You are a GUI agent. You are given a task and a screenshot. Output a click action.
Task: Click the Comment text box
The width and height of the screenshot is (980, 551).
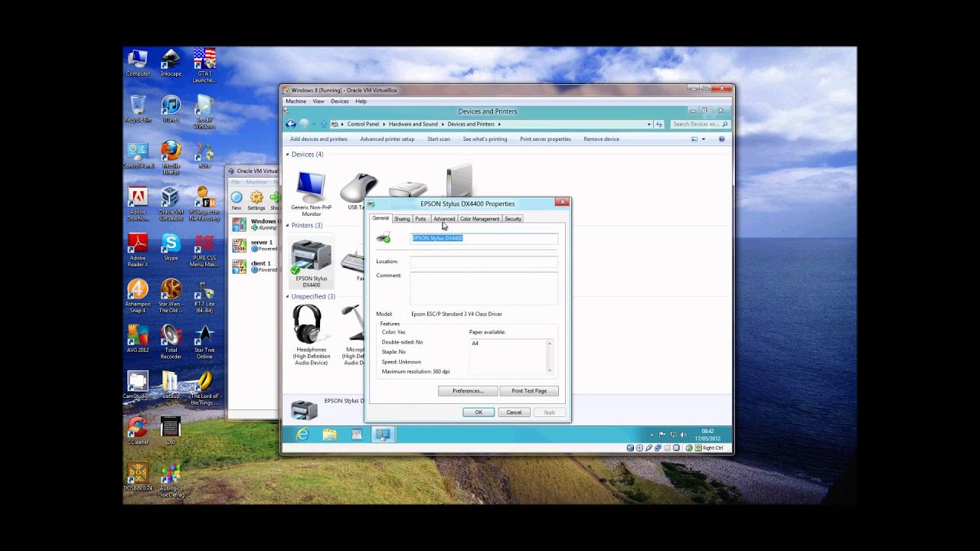coord(484,288)
